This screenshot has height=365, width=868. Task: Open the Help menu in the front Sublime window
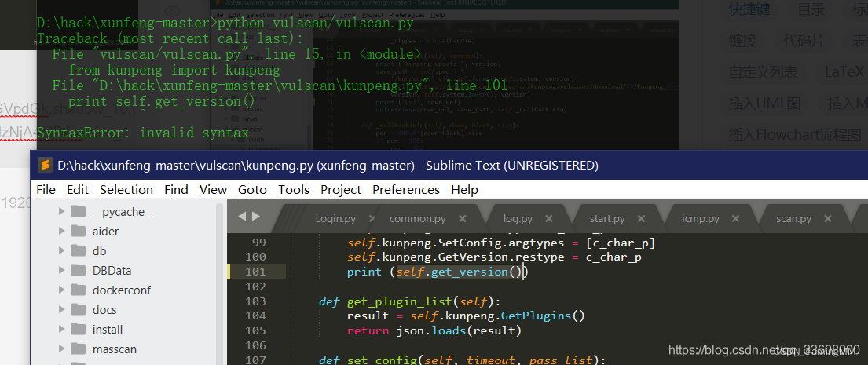[x=464, y=190]
